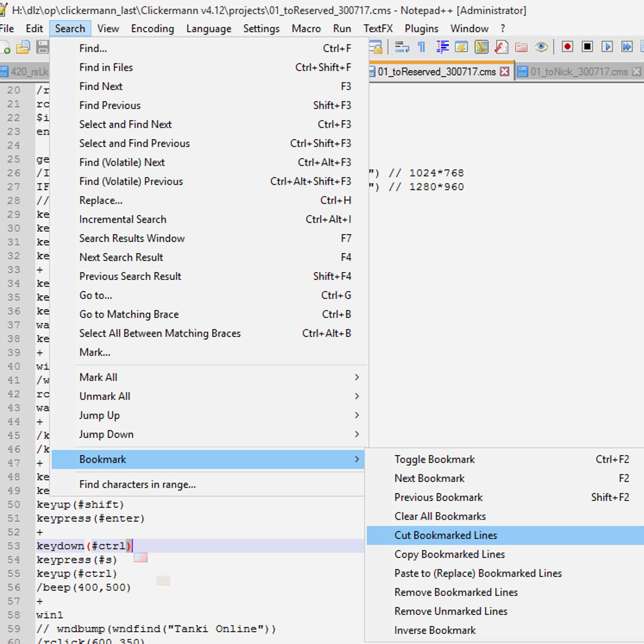Toggle Show all characters pilcrow icon
The height and width of the screenshot is (644, 644).
pos(421,47)
